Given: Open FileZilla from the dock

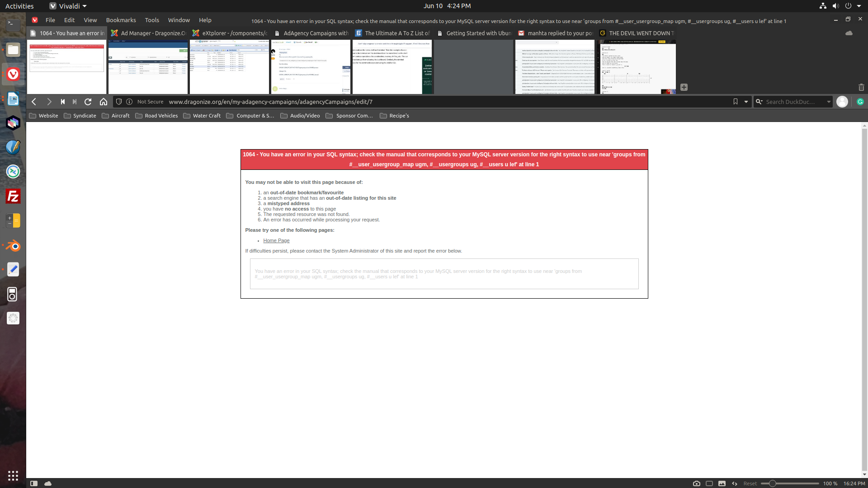Looking at the screenshot, I should coord(13,197).
